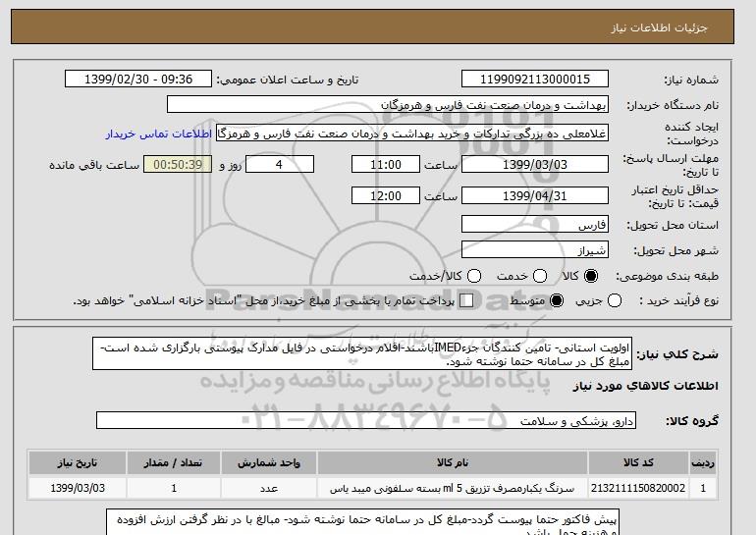
Task: Click the validity hour field 12:00
Action: [x=386, y=195]
